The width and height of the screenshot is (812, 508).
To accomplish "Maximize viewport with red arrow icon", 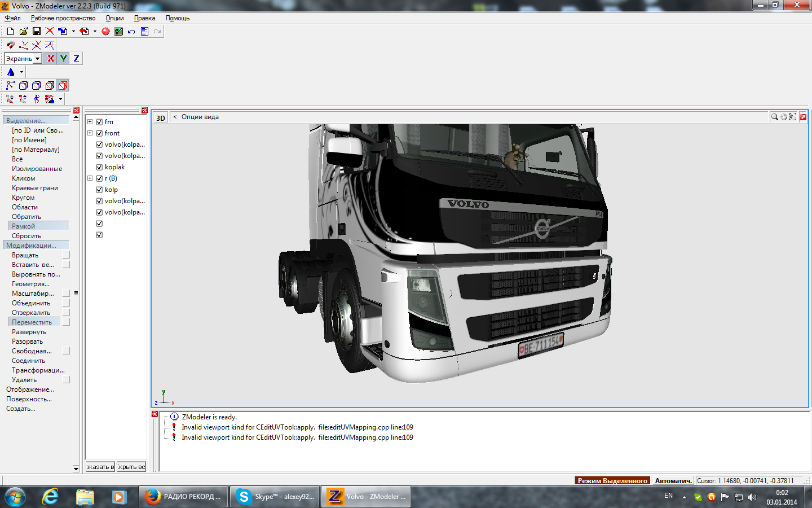I will 803,117.
